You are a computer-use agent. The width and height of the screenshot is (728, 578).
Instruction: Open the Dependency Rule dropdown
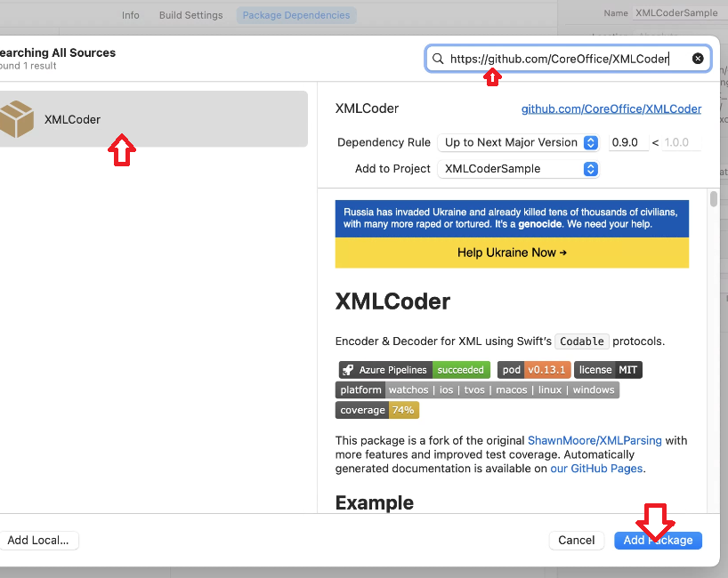(518, 142)
